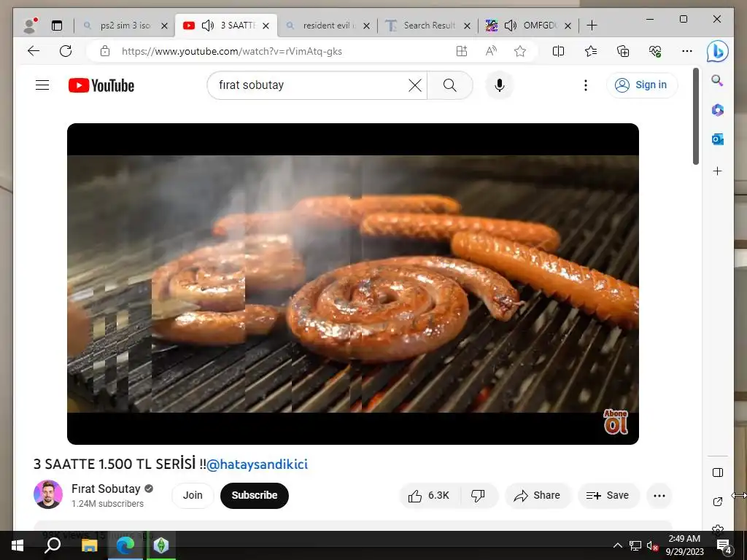Show hidden system tray icons
Image resolution: width=747 pixels, height=560 pixels.
pos(617,545)
